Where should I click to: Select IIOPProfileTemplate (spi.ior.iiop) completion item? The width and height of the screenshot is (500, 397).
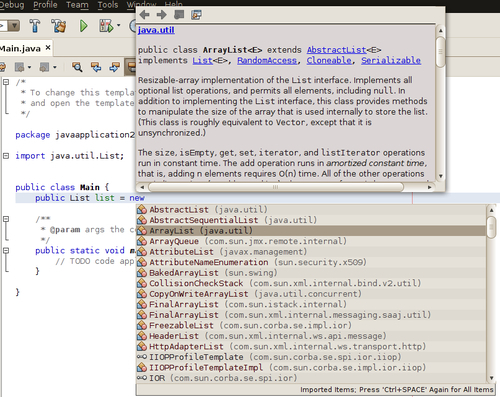tap(311, 357)
